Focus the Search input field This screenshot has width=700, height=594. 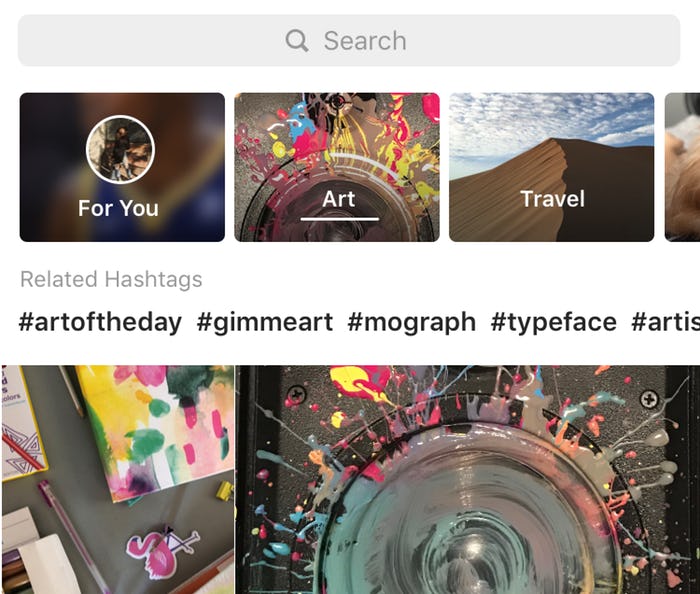click(349, 41)
